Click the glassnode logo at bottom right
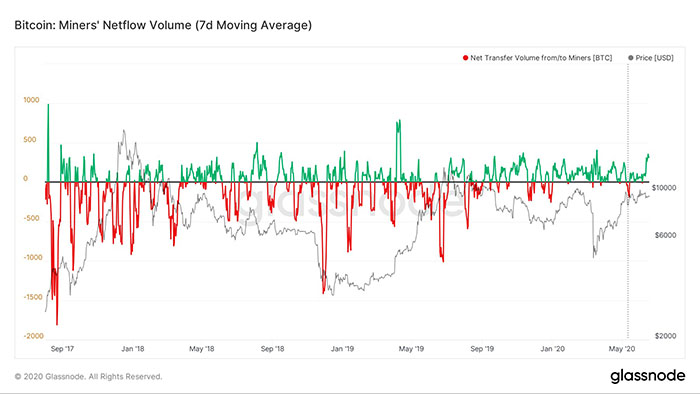The image size is (700, 394). 647,376
